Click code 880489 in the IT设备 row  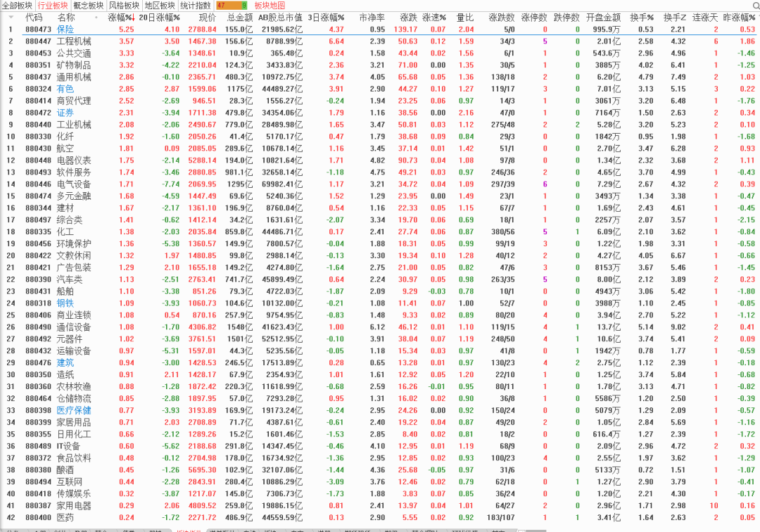38,446
